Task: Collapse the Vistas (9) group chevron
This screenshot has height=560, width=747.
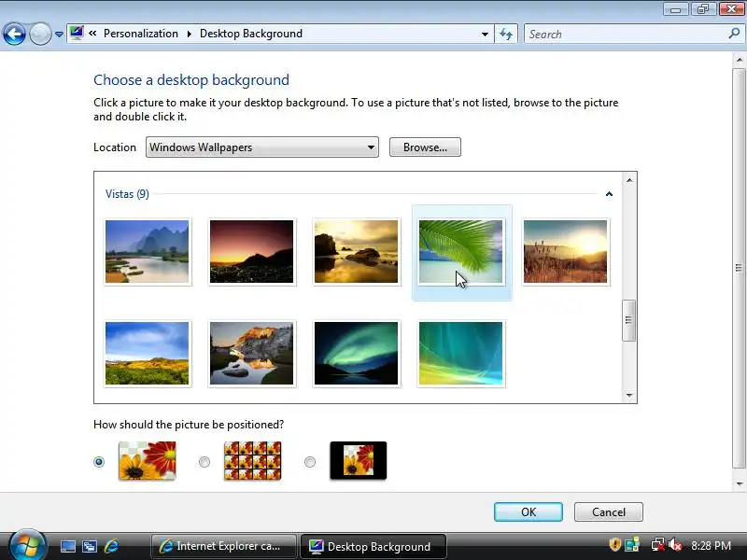Action: tap(609, 194)
